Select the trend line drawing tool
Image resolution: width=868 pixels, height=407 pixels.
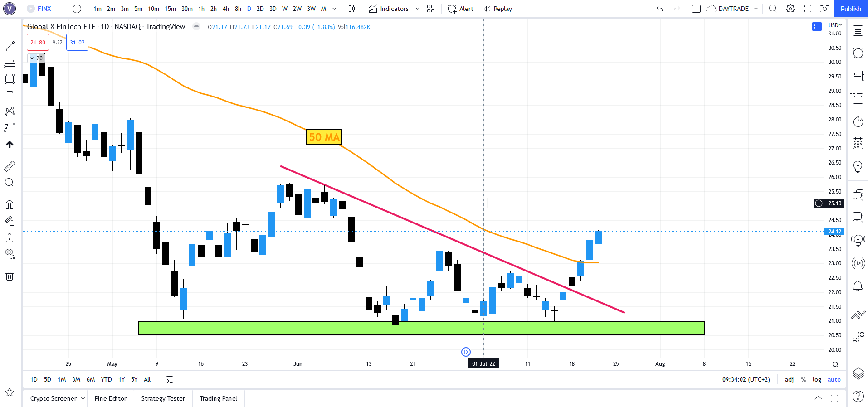point(10,46)
